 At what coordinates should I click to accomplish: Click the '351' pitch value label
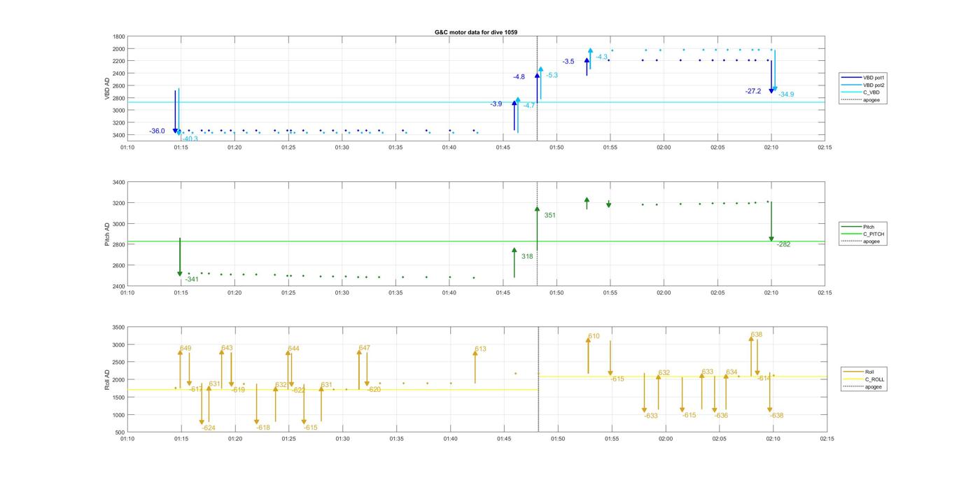(549, 216)
